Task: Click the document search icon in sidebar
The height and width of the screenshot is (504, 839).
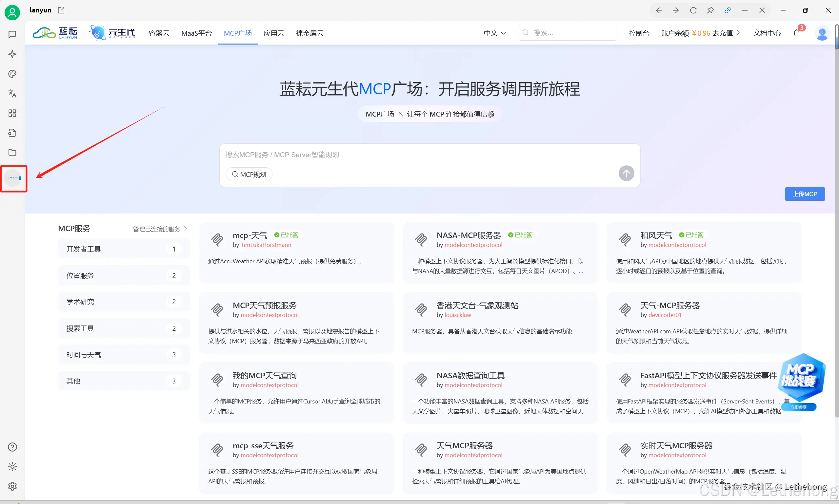Action: (12, 132)
